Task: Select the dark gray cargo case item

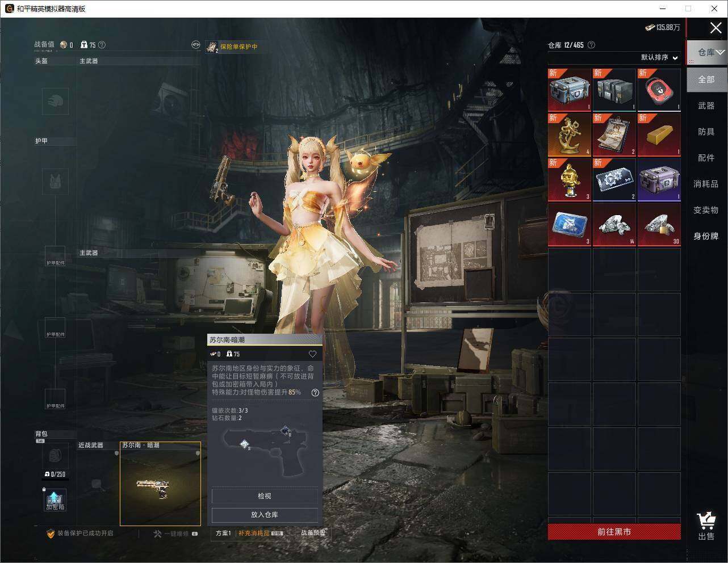Action: [614, 90]
